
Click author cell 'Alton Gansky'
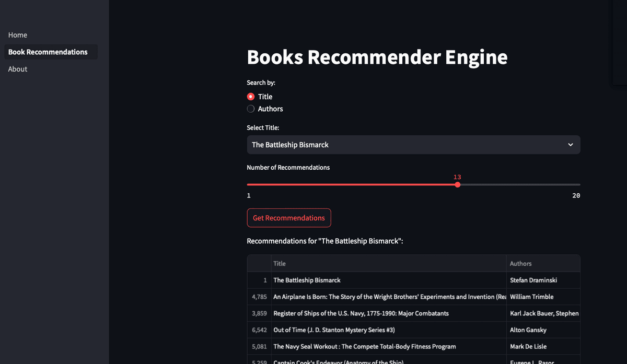click(543, 330)
